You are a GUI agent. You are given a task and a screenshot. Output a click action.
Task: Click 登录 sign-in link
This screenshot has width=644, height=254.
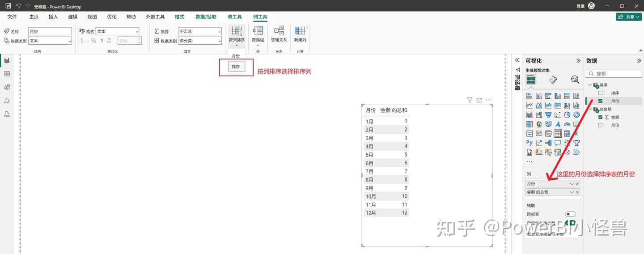[x=580, y=6]
